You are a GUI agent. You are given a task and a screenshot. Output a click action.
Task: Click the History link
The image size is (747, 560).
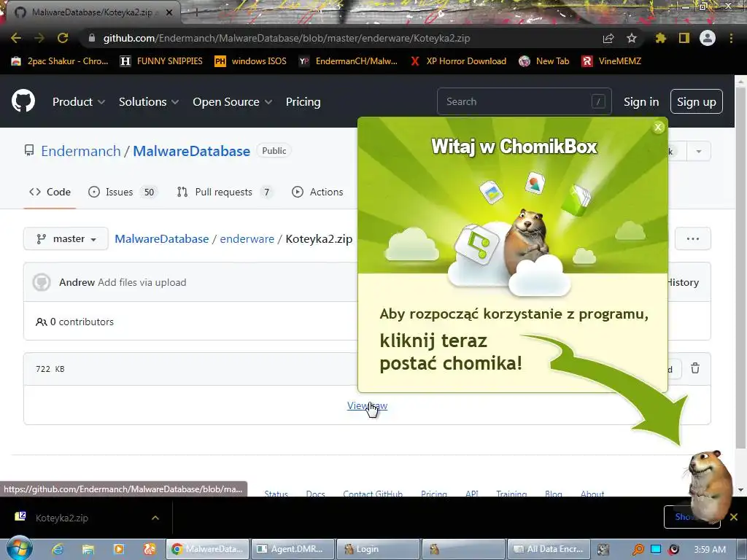point(683,282)
